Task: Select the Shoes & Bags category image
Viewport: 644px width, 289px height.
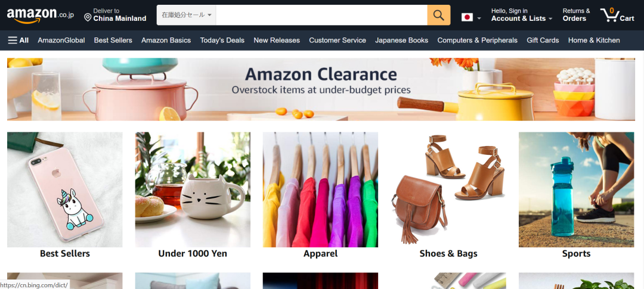Action: 448,189
